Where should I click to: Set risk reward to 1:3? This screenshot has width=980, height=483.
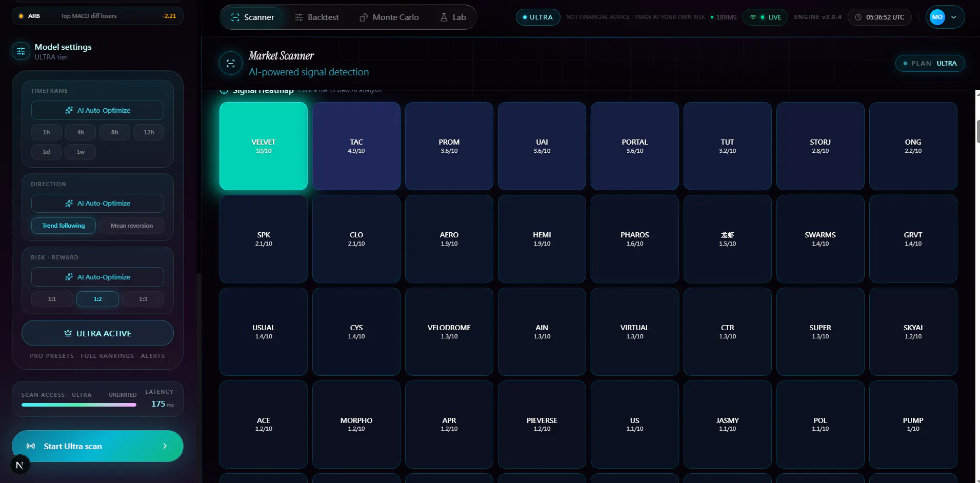point(143,299)
